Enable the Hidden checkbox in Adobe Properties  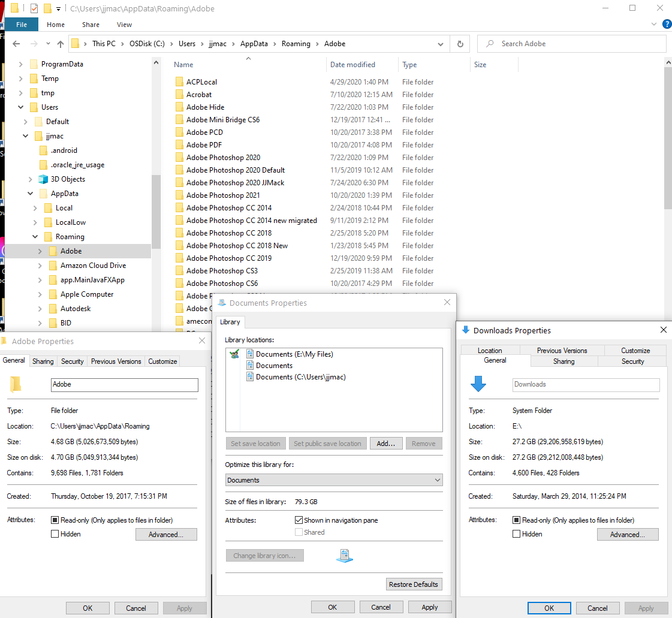tap(55, 533)
